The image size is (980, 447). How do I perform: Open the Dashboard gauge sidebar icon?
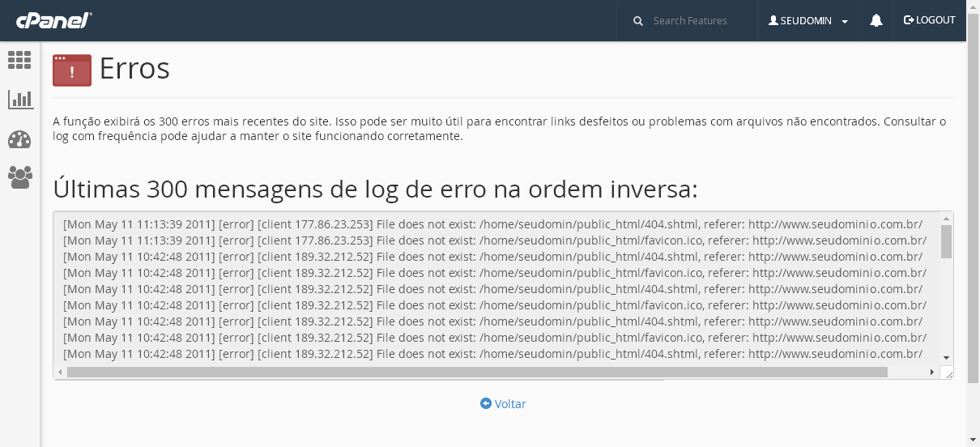(x=19, y=139)
